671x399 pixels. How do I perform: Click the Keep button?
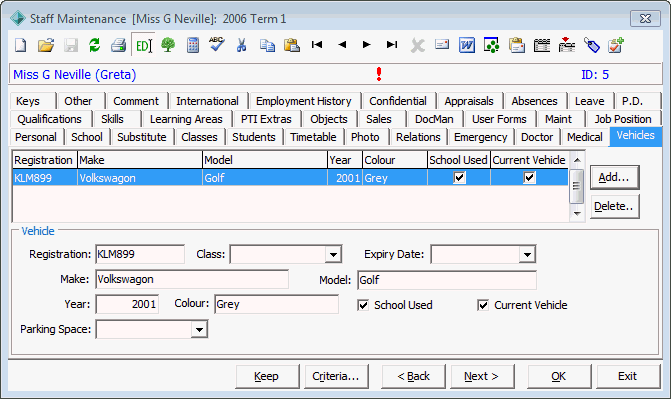coord(267,376)
